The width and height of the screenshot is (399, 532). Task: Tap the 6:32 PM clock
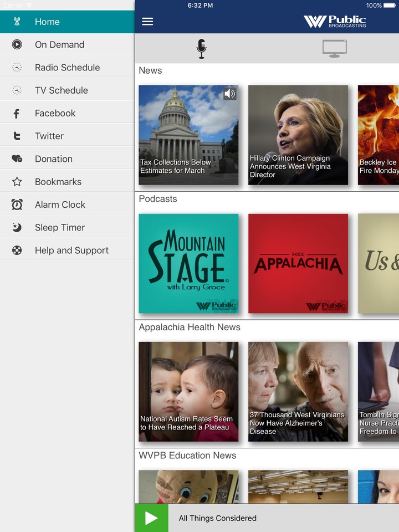point(200,6)
